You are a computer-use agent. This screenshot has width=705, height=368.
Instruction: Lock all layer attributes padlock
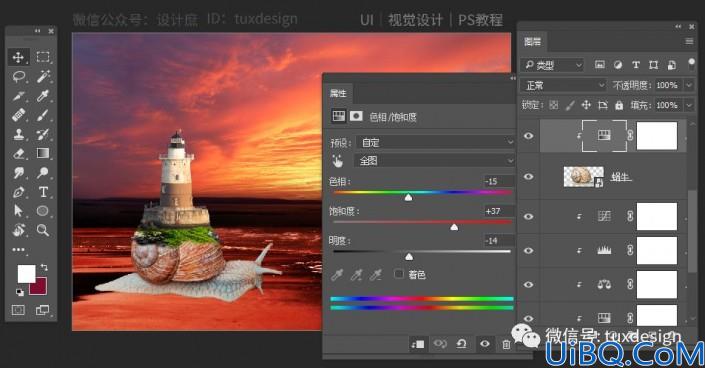point(619,105)
